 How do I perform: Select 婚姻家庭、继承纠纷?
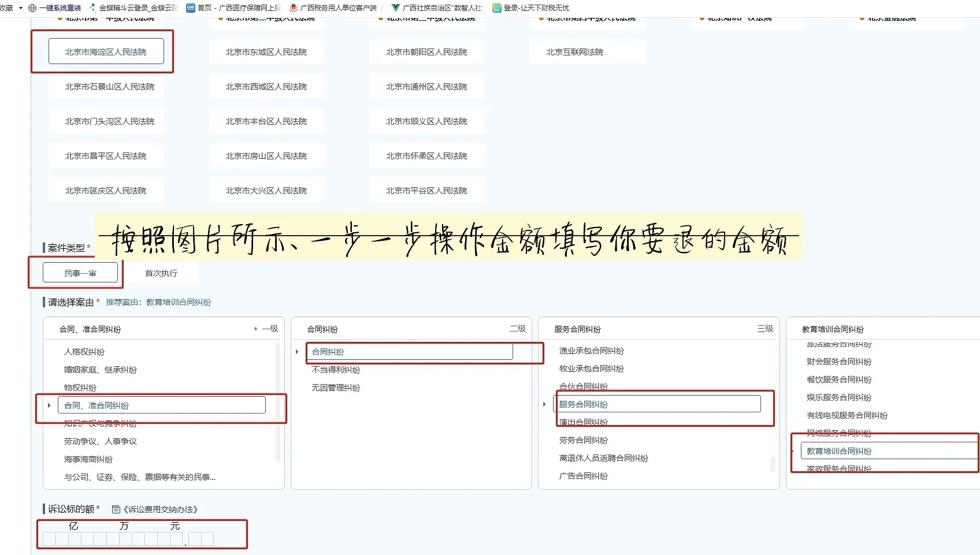pyautogui.click(x=101, y=370)
